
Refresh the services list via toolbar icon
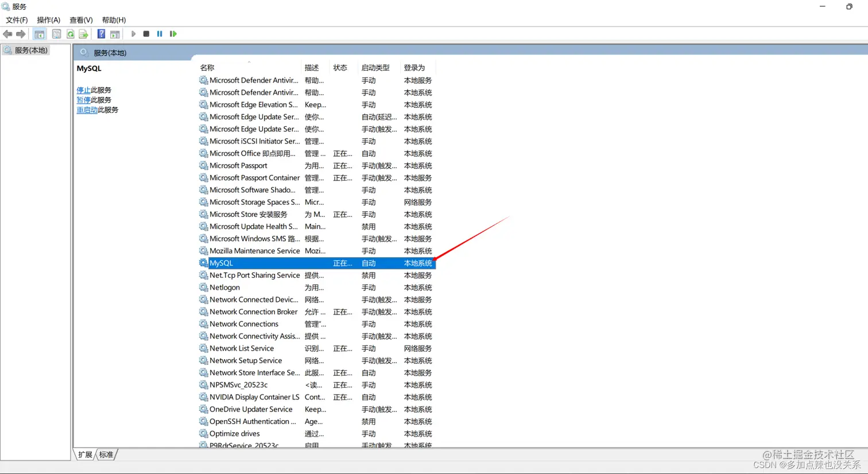point(70,34)
